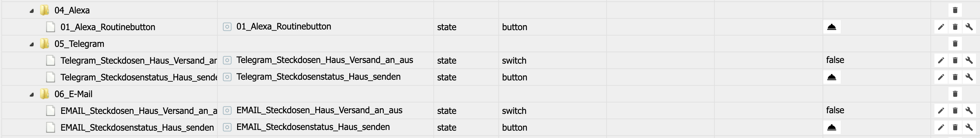Viewport: 980px width, 138px height.
Task: Edit the 01_Alexa_Routinebutton object with pencil icon
Action: click(941, 27)
